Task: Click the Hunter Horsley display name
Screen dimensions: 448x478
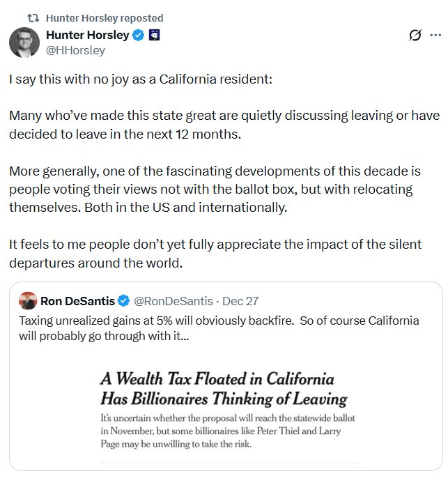Action: [x=87, y=36]
